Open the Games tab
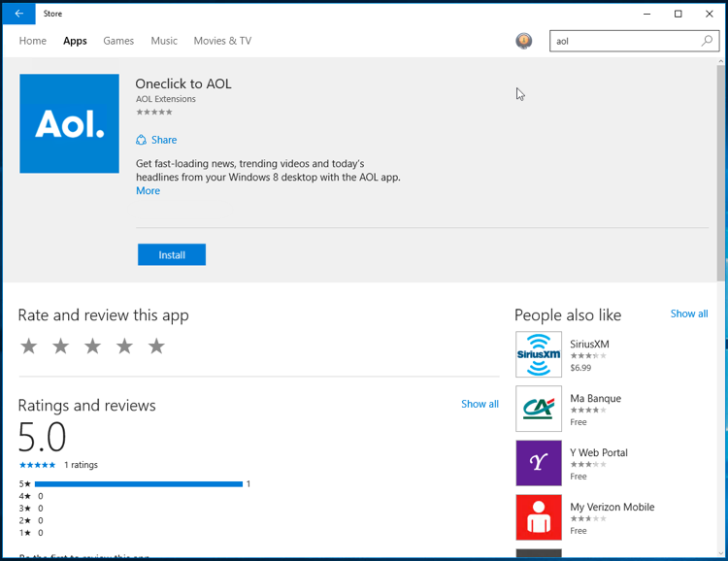 tap(118, 41)
